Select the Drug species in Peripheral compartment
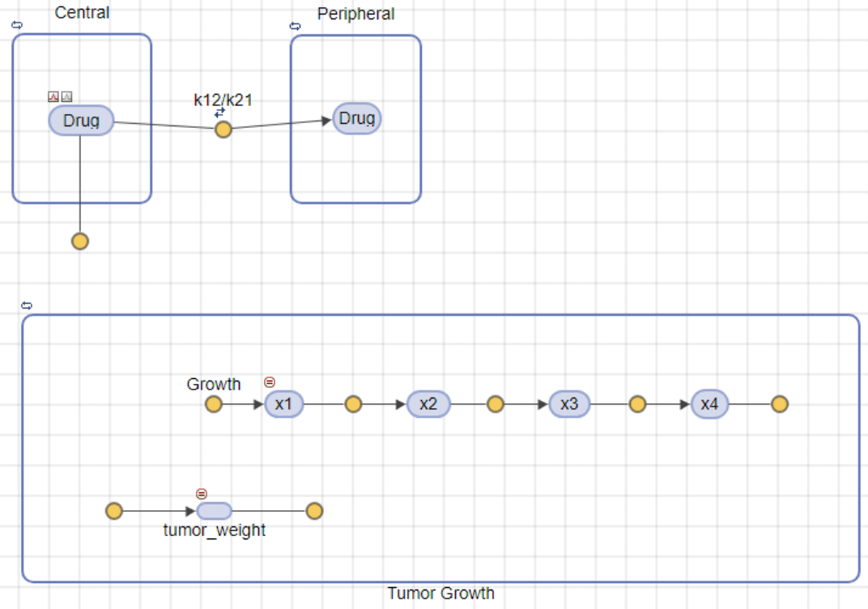The width and height of the screenshot is (868, 609). point(357,118)
